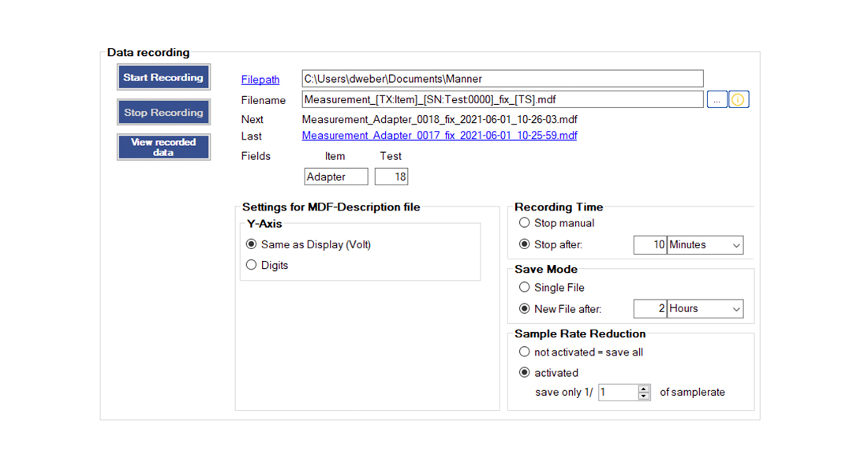The image size is (868, 473).
Task: Click the browse ellipsis button beside Filename
Action: pyautogui.click(x=716, y=100)
